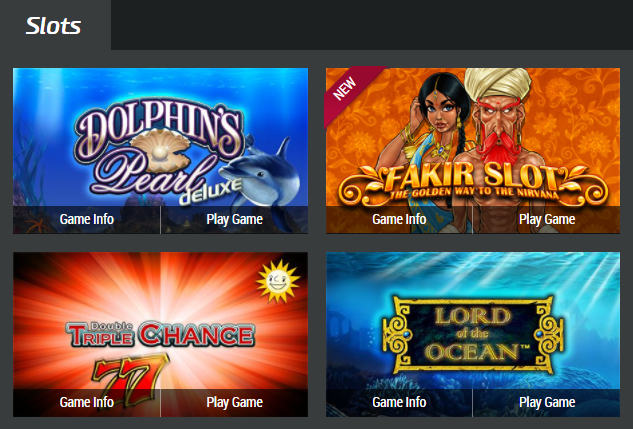Click the dolphin image on the first tile

pyautogui.click(x=262, y=176)
